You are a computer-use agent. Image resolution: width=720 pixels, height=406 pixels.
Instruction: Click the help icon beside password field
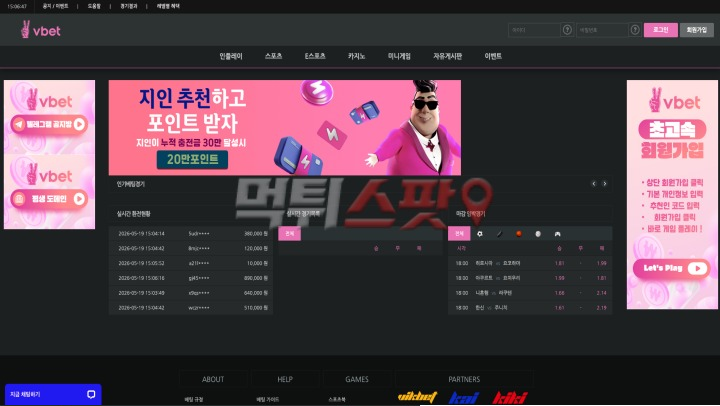point(635,30)
